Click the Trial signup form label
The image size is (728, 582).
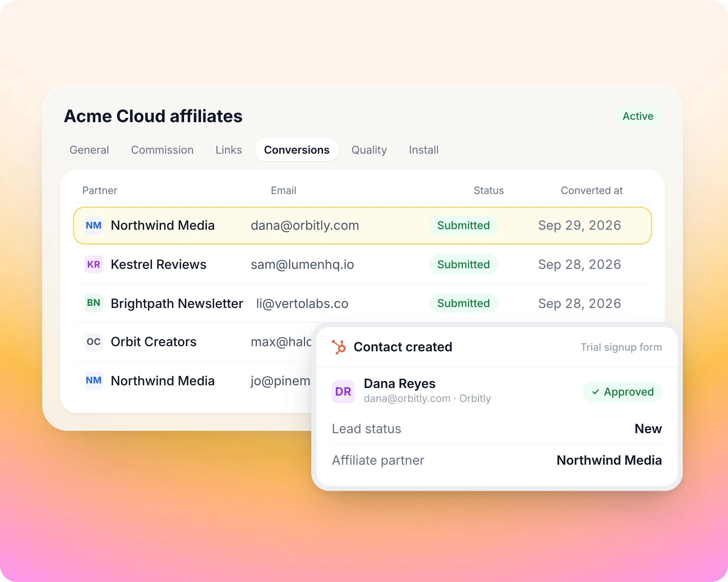tap(621, 347)
